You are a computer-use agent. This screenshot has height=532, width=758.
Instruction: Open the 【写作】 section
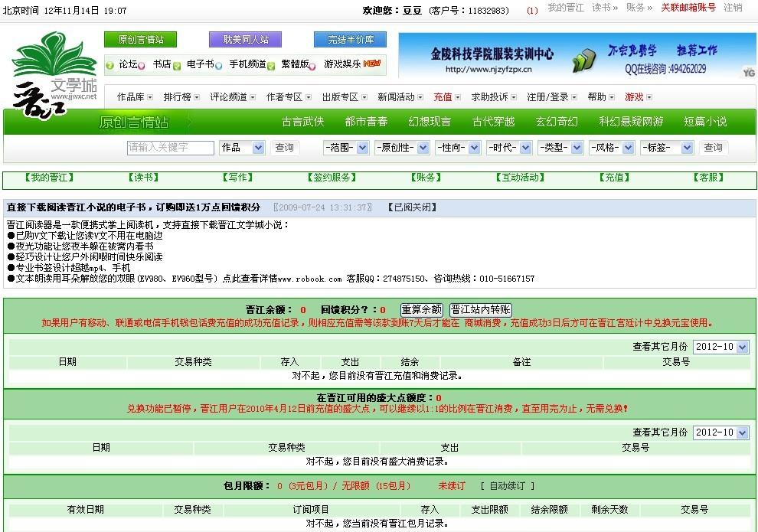tap(237, 178)
